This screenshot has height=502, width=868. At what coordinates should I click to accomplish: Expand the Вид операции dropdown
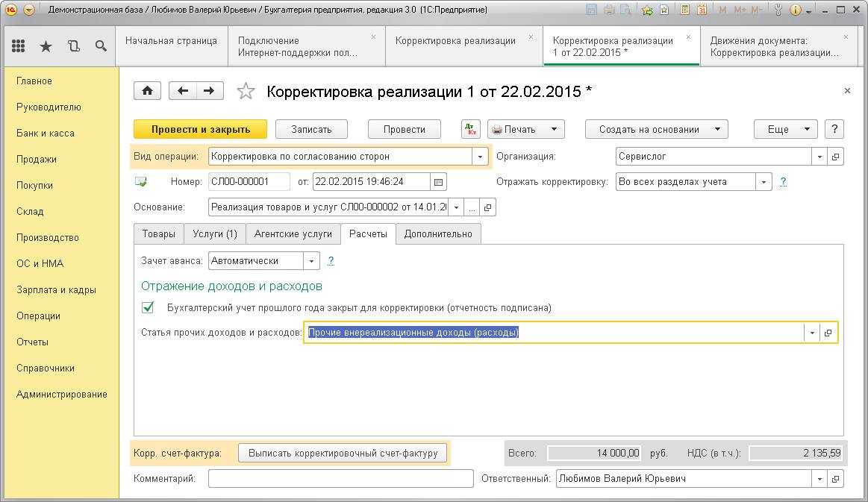pos(480,157)
